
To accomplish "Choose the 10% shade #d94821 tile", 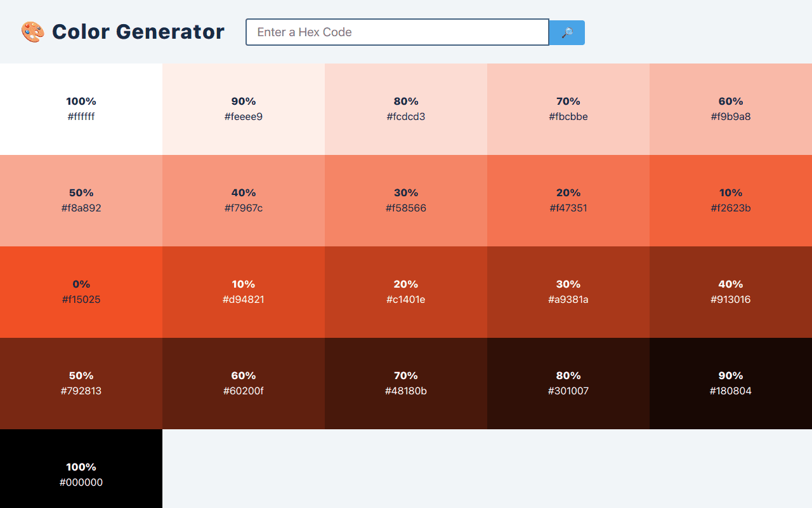I will (x=244, y=292).
